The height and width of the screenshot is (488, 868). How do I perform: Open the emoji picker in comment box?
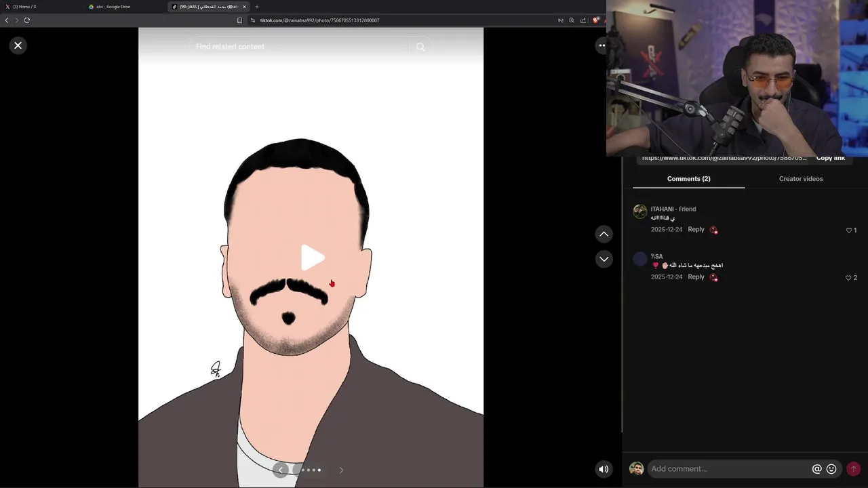(x=831, y=469)
